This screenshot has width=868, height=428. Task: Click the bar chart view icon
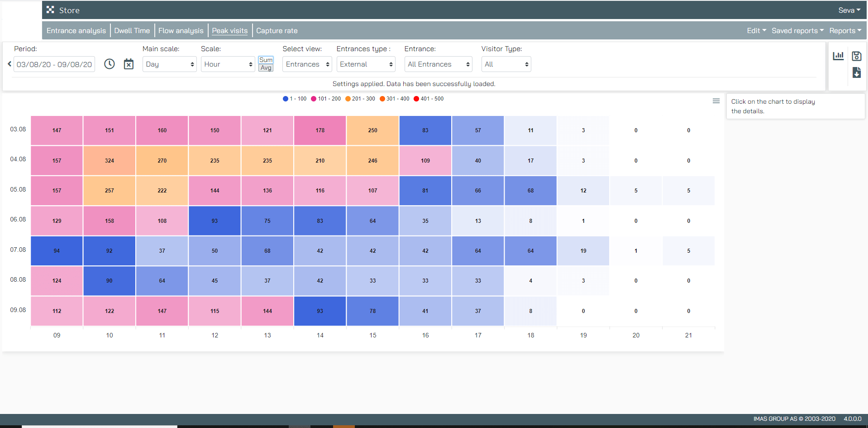838,56
